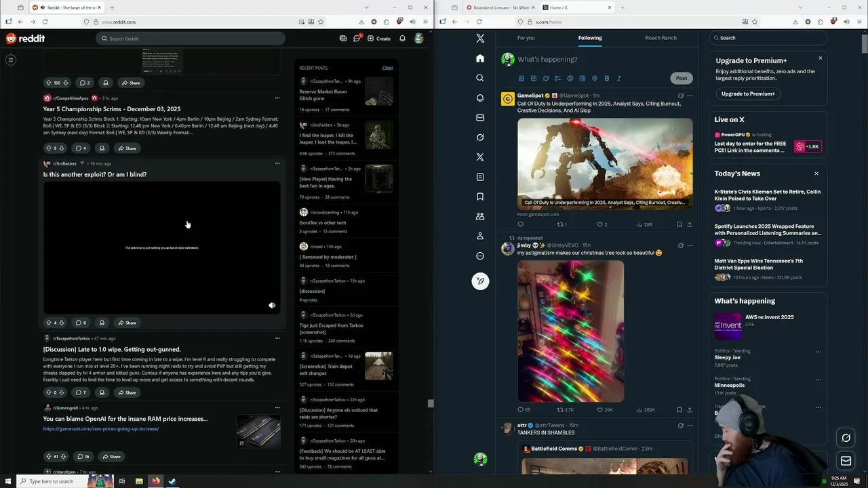Like the jimby christmas tree post
The height and width of the screenshot is (488, 868).
(x=599, y=410)
